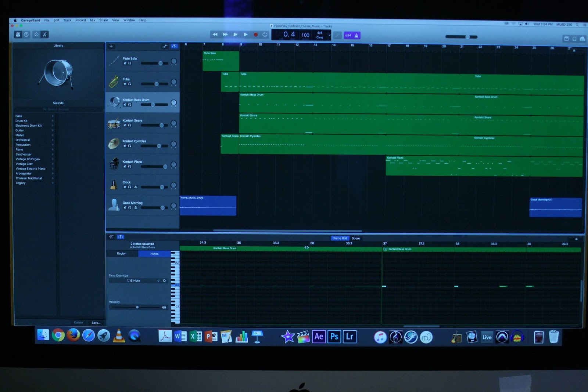Open the Track menu in the menu bar
588x392 pixels.
[67, 20]
